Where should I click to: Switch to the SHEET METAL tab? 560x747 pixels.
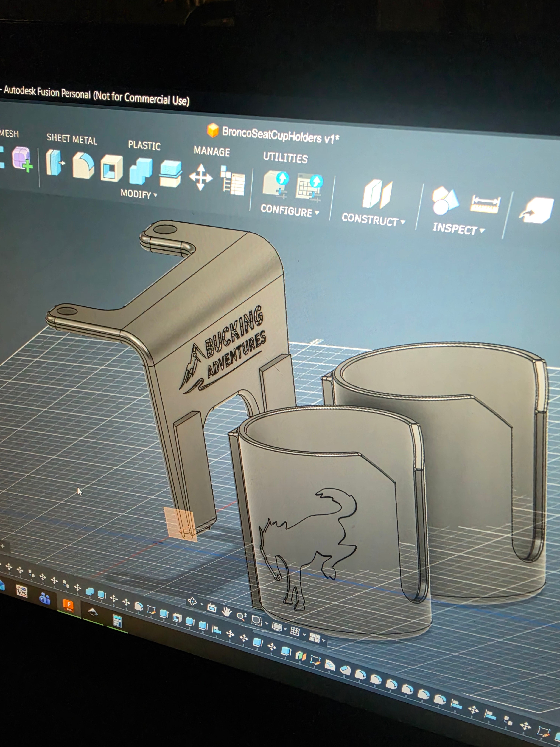point(71,139)
